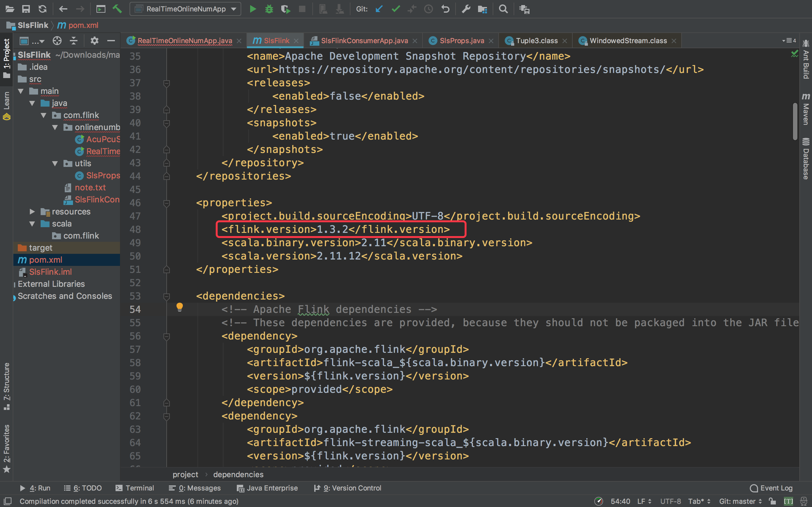Expand the resources folder in project tree
This screenshot has width=812, height=507.
point(32,212)
